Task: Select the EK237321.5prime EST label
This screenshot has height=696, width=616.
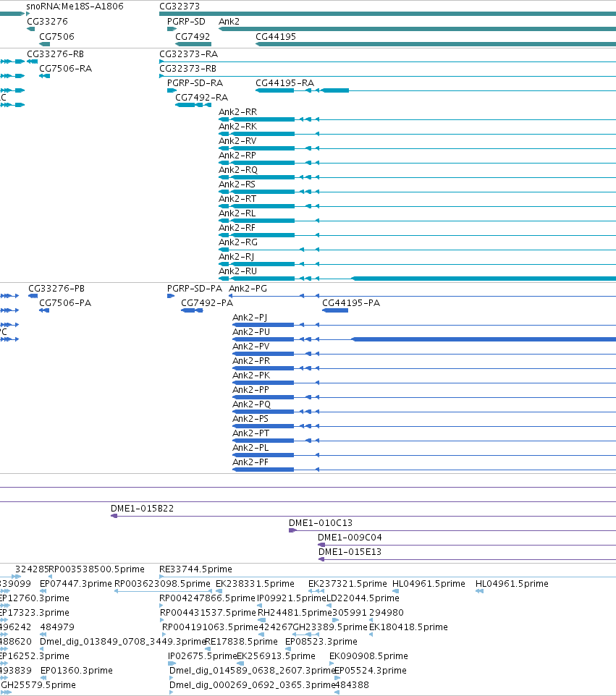Action: (x=347, y=584)
